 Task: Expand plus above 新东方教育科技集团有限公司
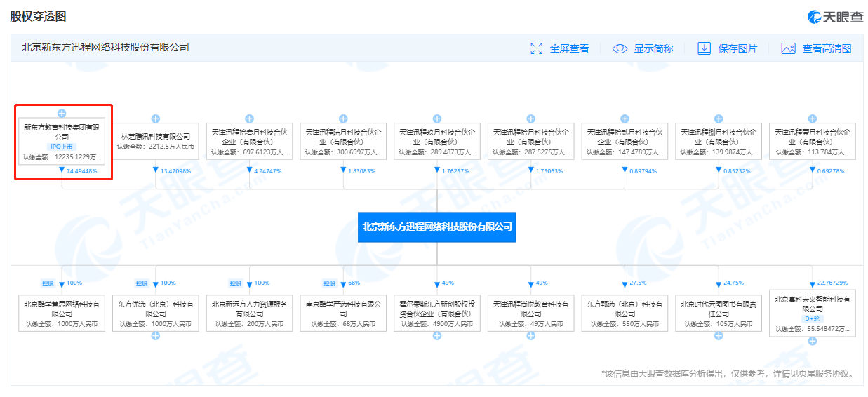62,113
